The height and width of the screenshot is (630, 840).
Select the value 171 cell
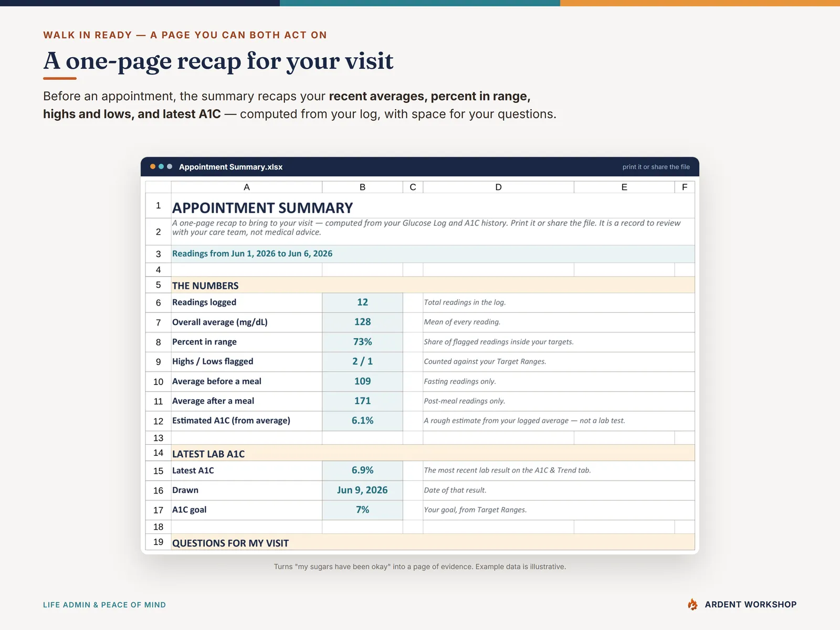click(362, 401)
